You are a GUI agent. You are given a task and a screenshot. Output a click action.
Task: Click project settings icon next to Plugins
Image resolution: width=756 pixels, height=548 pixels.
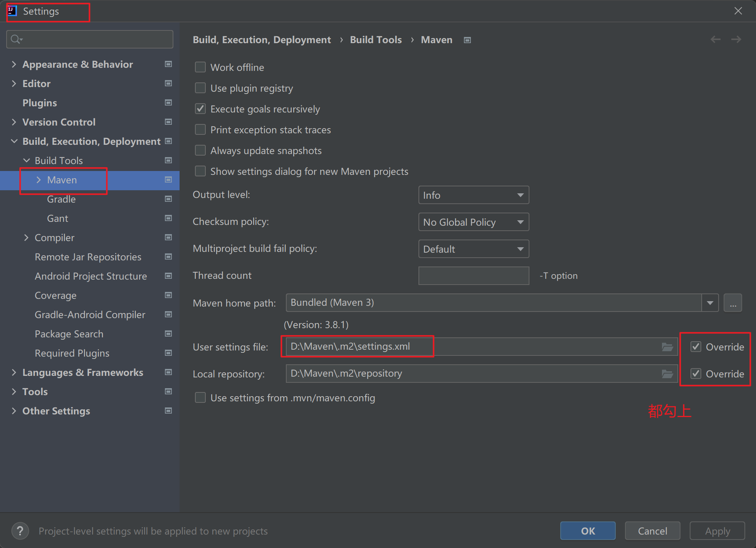coord(168,102)
